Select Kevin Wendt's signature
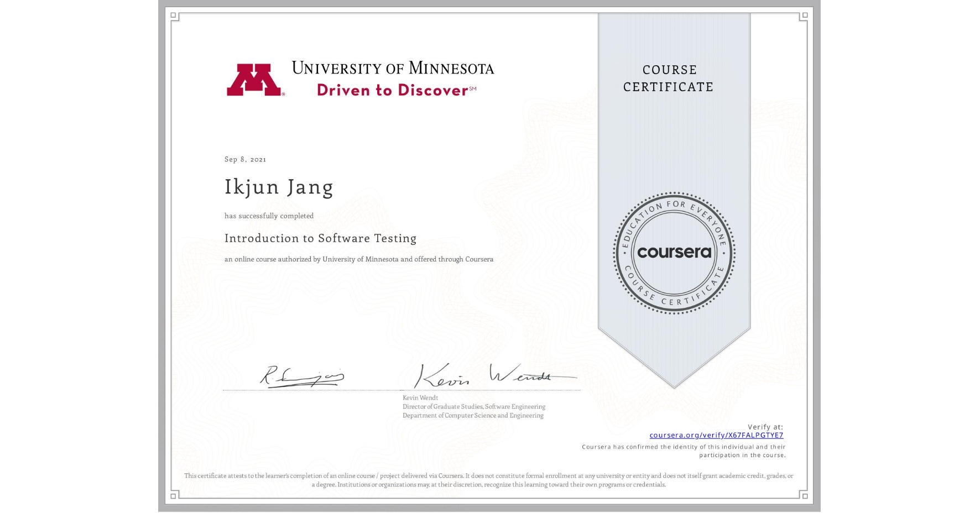 tap(494, 375)
